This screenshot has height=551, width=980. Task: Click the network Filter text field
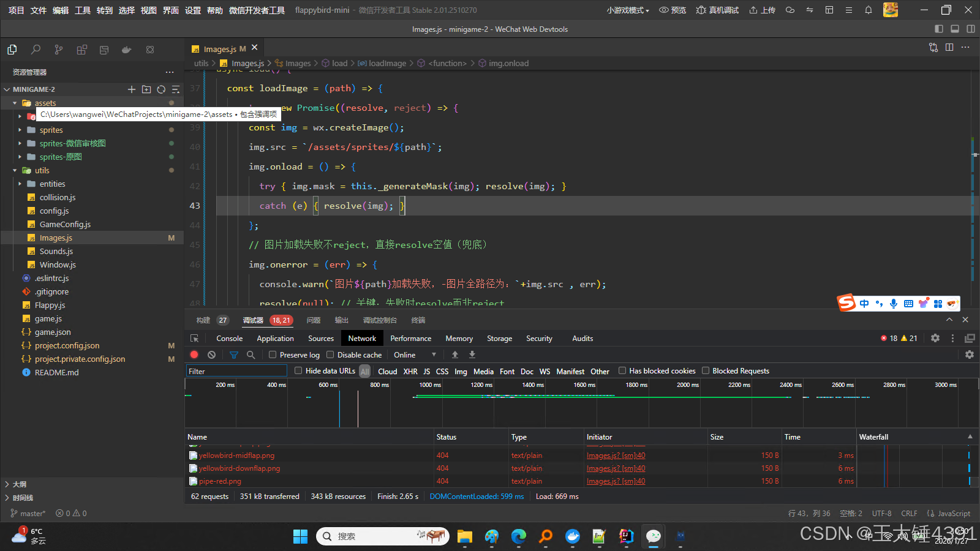[x=236, y=371]
